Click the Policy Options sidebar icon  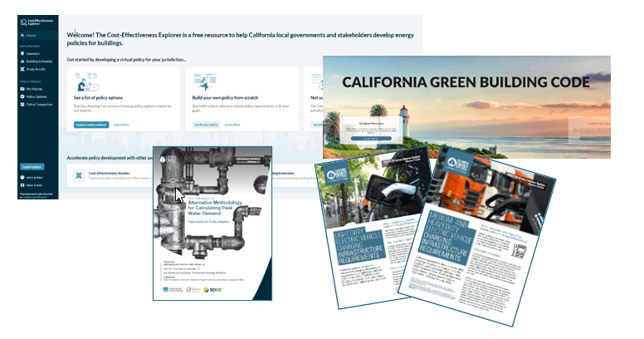pos(22,96)
